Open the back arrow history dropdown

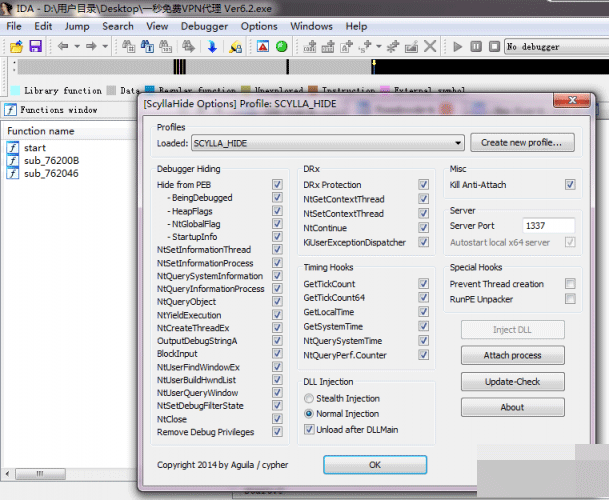[x=77, y=47]
